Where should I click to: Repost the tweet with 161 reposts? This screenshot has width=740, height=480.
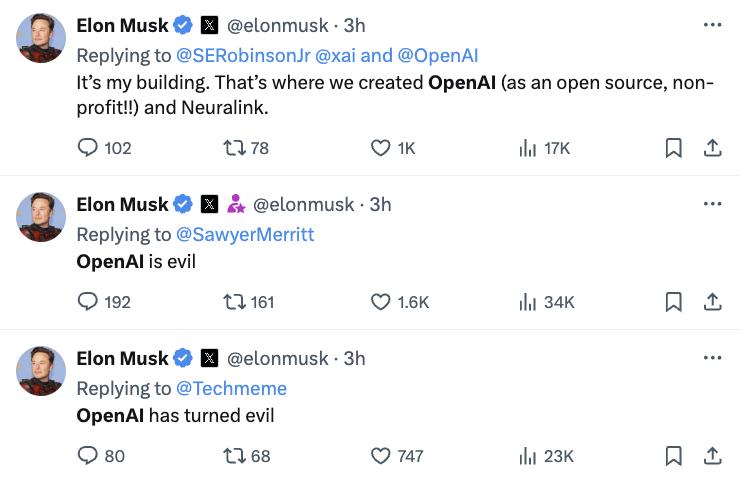tap(231, 301)
